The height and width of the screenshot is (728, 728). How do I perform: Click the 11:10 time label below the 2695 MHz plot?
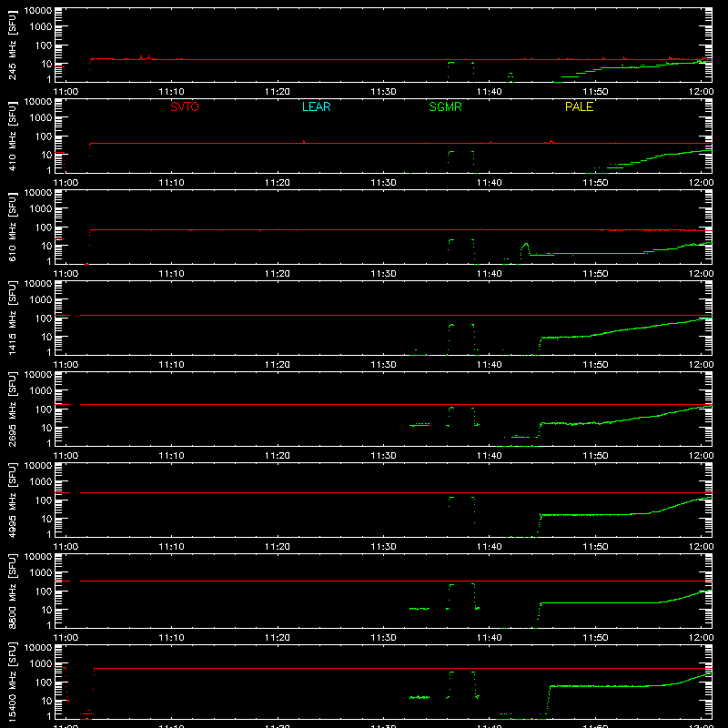pos(171,456)
